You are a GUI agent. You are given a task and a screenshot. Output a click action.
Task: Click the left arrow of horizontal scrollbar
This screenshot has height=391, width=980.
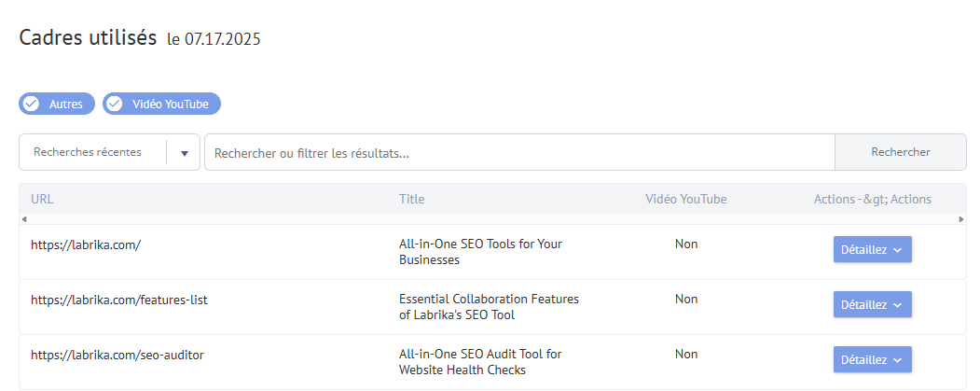23,219
